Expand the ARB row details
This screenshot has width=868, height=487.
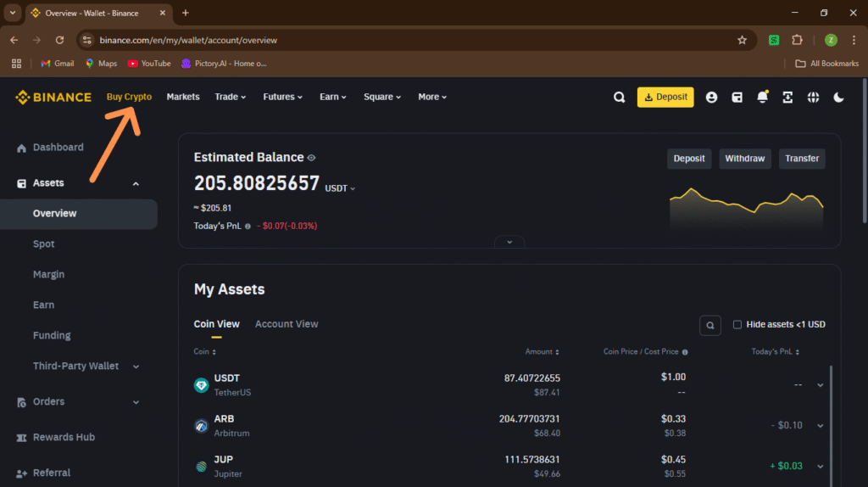(820, 426)
